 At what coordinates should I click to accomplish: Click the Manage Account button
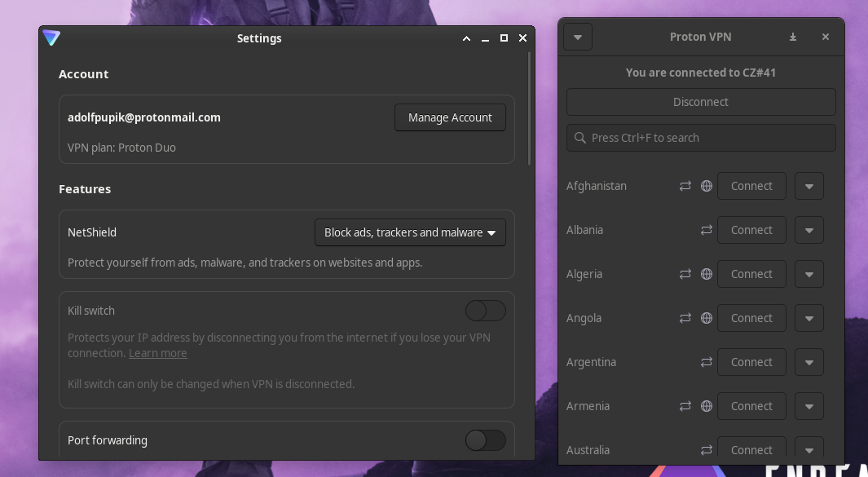pyautogui.click(x=450, y=117)
